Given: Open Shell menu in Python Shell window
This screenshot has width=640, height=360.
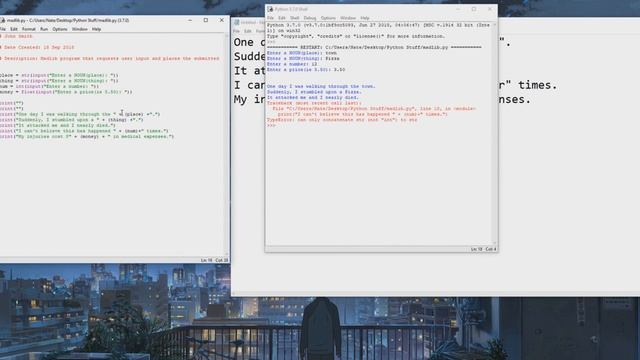Looking at the screenshot, I should [295, 18].
